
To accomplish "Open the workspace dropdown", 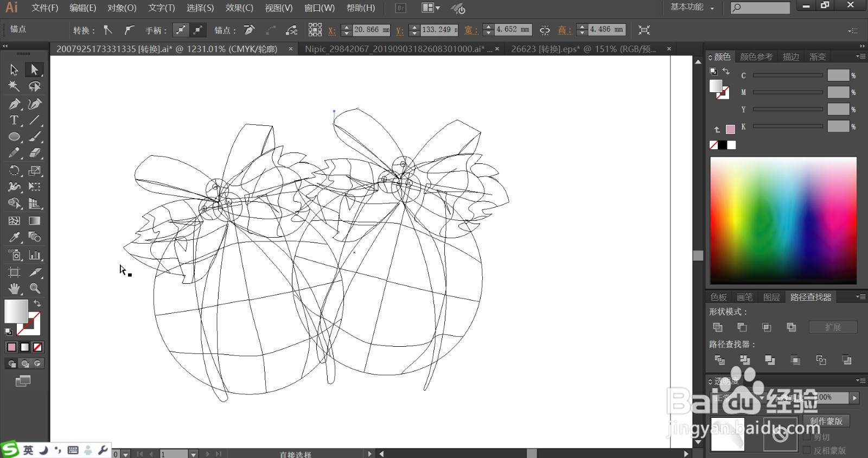I will pos(692,8).
